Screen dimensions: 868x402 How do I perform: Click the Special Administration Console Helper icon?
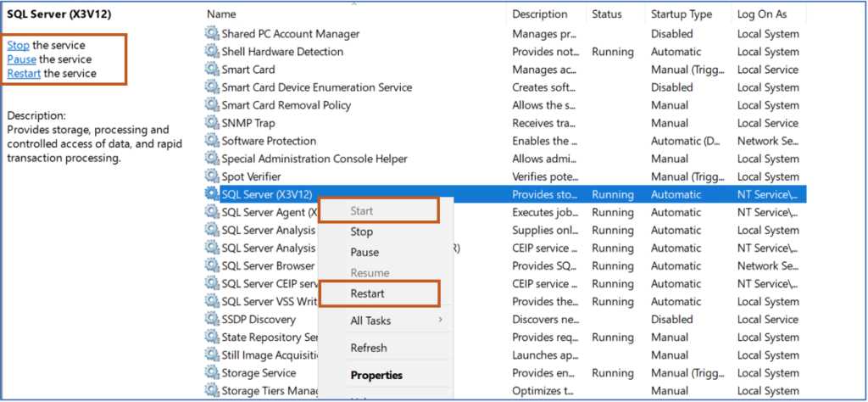(212, 159)
